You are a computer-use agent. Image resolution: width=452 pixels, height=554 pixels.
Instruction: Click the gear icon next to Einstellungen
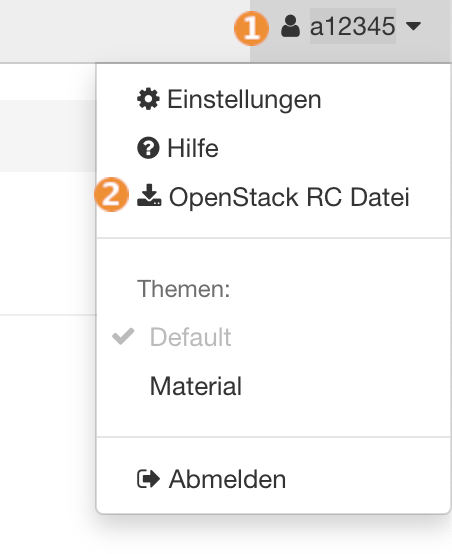click(148, 99)
